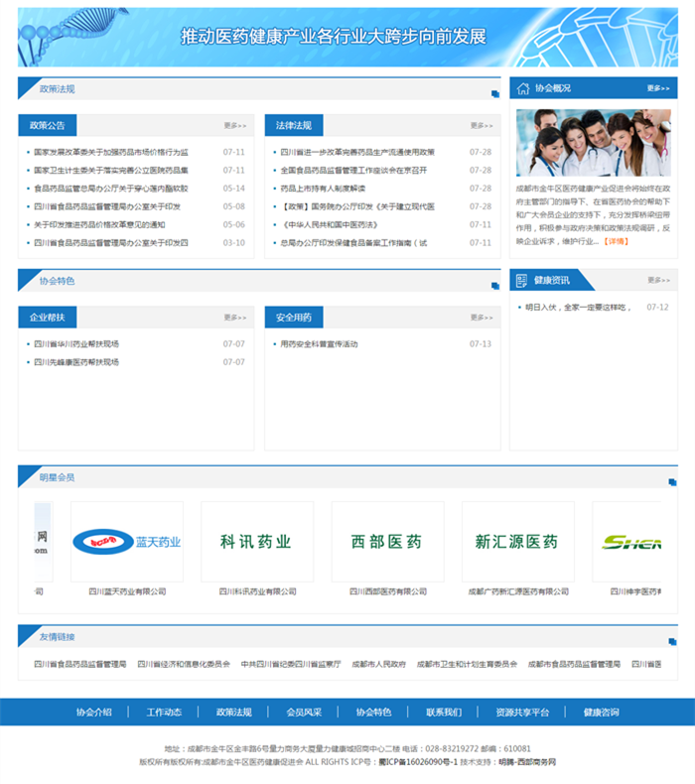Visit the 成都市人民政府 friendly link
The image size is (695, 784).
pyautogui.click(x=378, y=664)
